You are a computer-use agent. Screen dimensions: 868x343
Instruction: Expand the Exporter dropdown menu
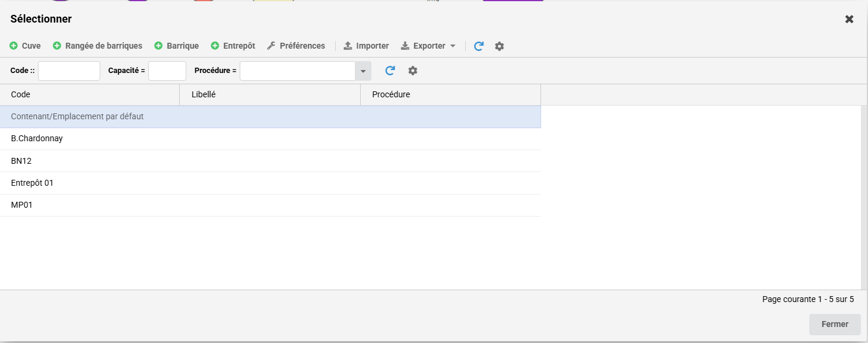click(x=452, y=46)
